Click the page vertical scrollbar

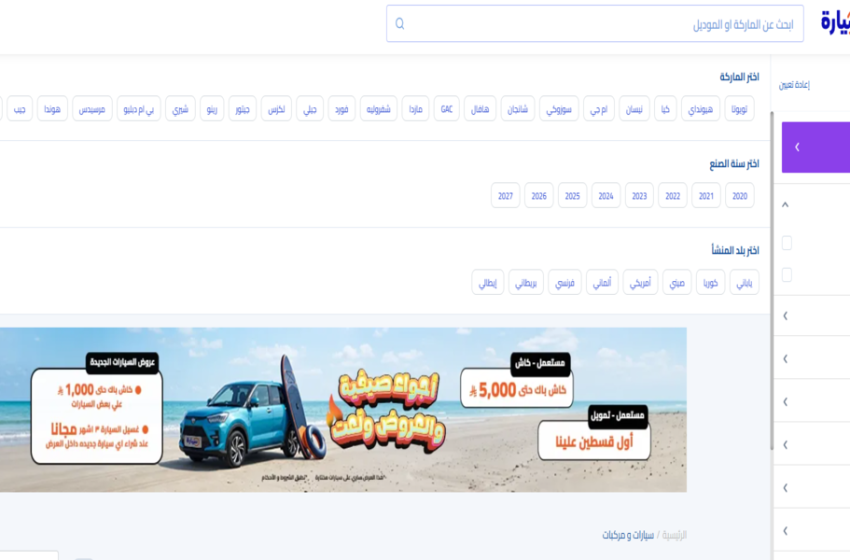(x=771, y=280)
